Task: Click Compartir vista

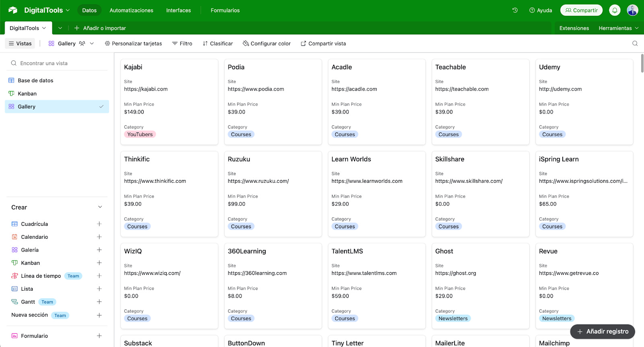Action: point(323,43)
